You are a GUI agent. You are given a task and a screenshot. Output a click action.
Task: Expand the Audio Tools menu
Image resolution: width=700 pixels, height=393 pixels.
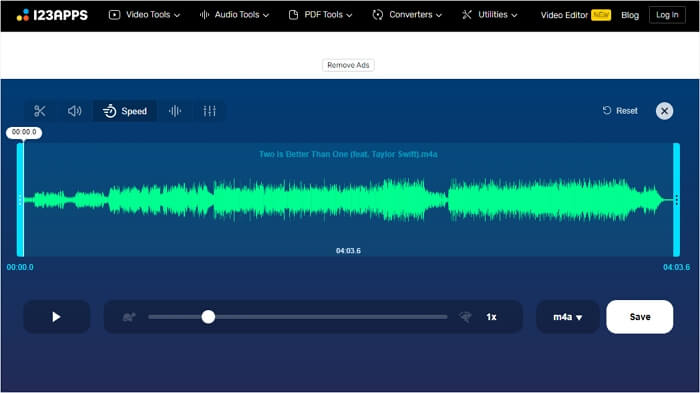[x=234, y=15]
